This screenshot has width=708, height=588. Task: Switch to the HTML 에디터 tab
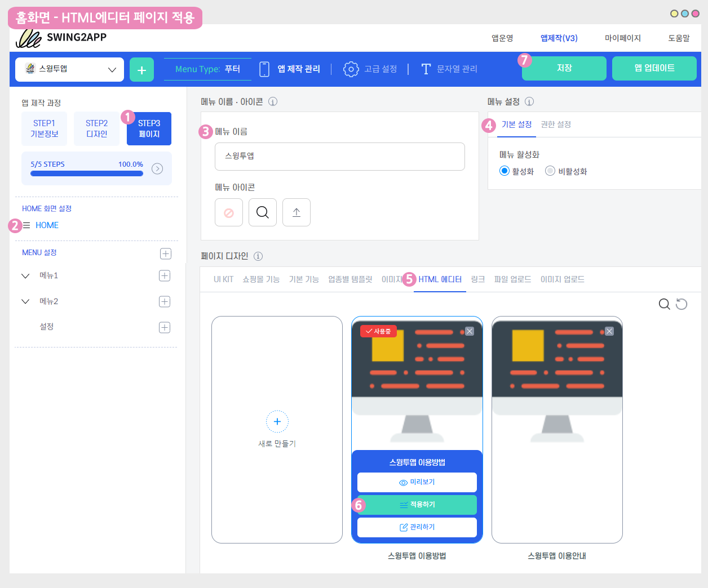(x=440, y=279)
